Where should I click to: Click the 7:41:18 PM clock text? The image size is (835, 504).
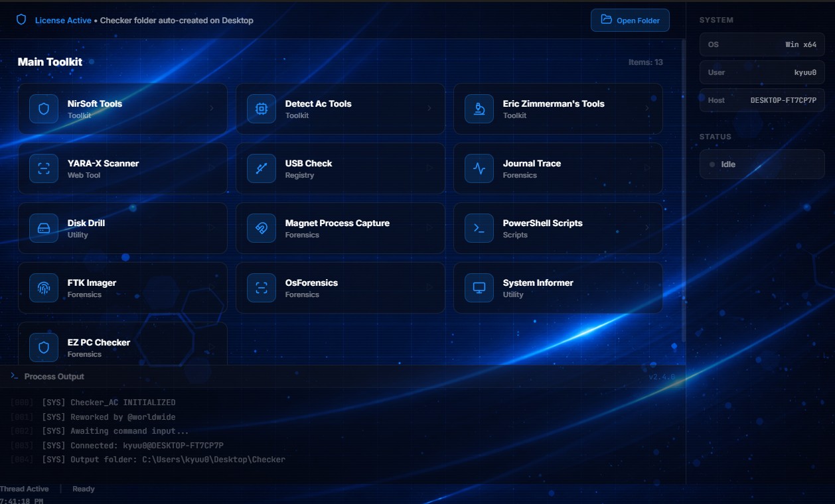pyautogui.click(x=22, y=501)
